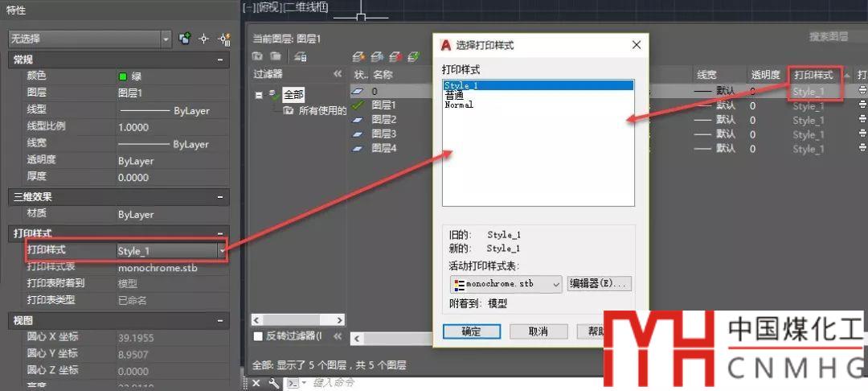868x391 pixels.
Task: Close the 选择打印样式 dialog
Action: (x=636, y=45)
